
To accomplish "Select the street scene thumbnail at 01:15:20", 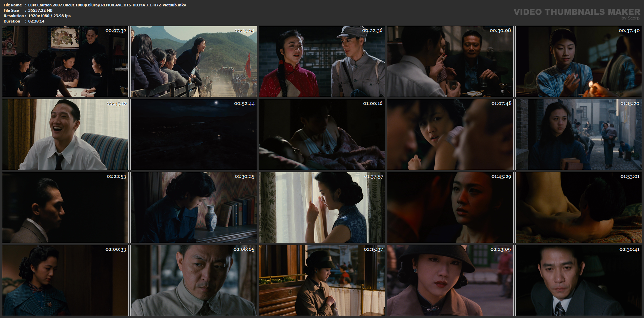I will point(578,134).
